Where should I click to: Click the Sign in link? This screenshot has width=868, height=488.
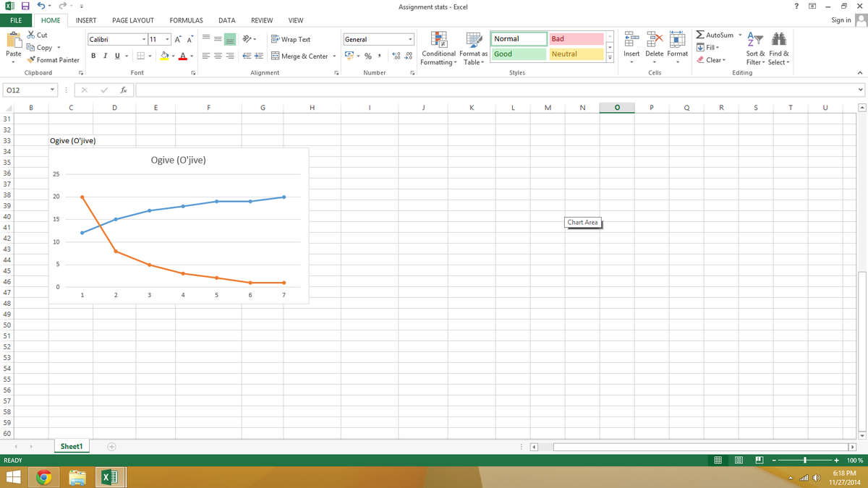tap(841, 20)
